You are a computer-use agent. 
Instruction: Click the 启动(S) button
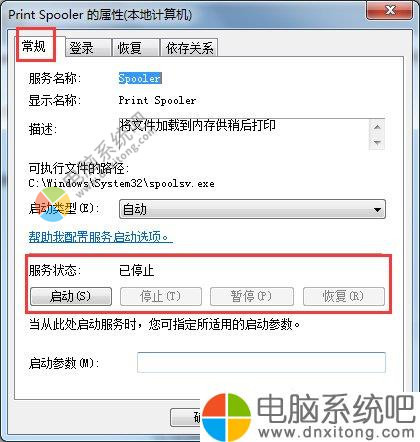71,296
